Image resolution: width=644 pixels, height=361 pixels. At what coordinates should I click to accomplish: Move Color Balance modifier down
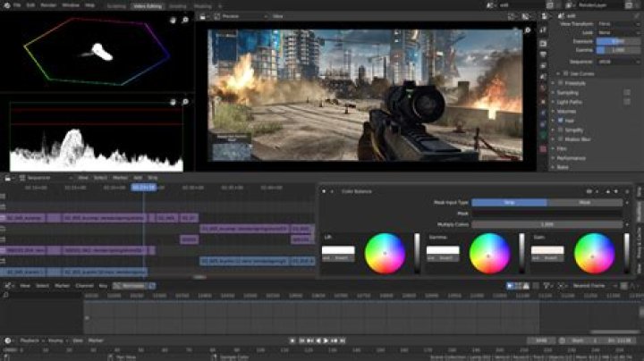pyautogui.click(x=615, y=191)
